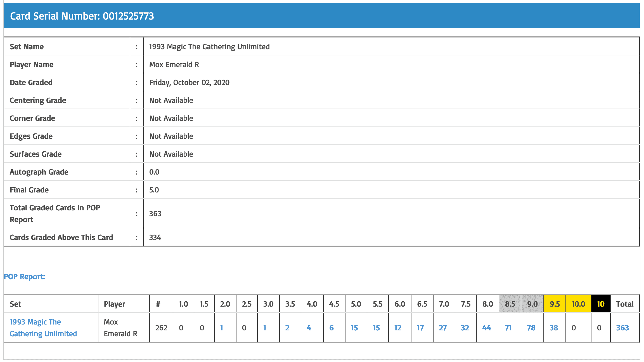The width and height of the screenshot is (644, 362).
Task: Click the gray 8.5 column header
Action: click(510, 304)
